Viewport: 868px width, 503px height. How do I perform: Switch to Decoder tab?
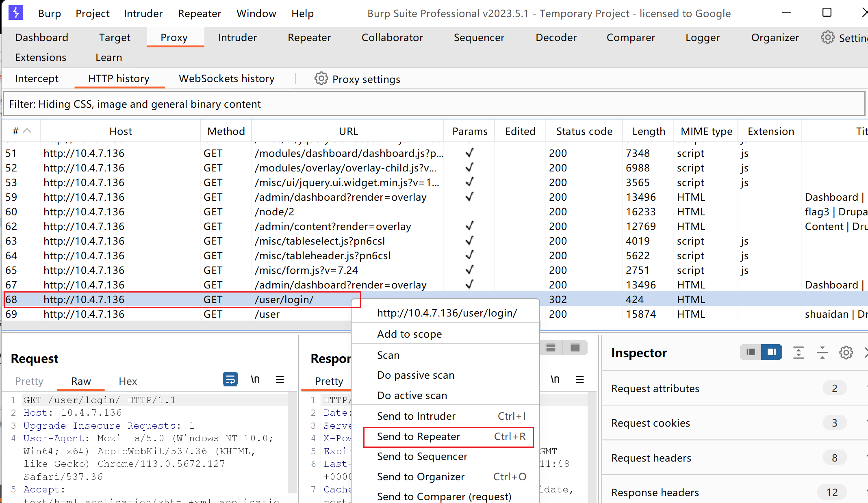556,37
